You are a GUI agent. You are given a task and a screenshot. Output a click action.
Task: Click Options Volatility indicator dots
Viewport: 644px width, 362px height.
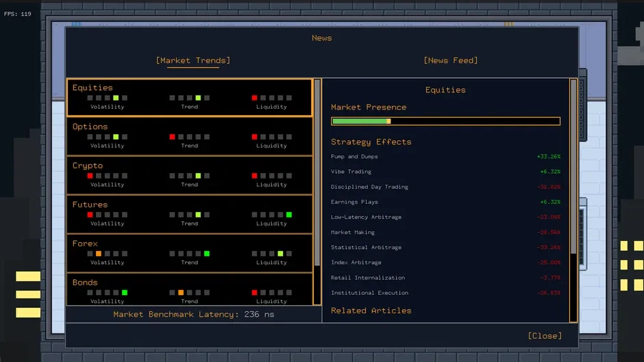pyautogui.click(x=107, y=137)
